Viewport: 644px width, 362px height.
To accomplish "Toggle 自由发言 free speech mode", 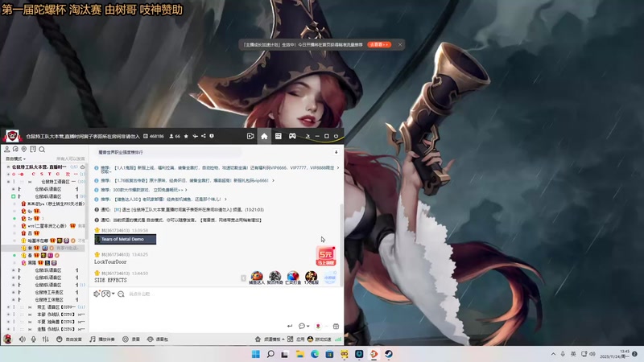I will 69,339.
